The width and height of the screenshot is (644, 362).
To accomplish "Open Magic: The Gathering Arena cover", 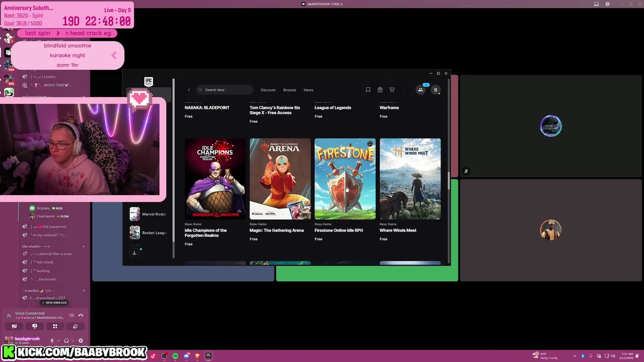I will coord(280,179).
